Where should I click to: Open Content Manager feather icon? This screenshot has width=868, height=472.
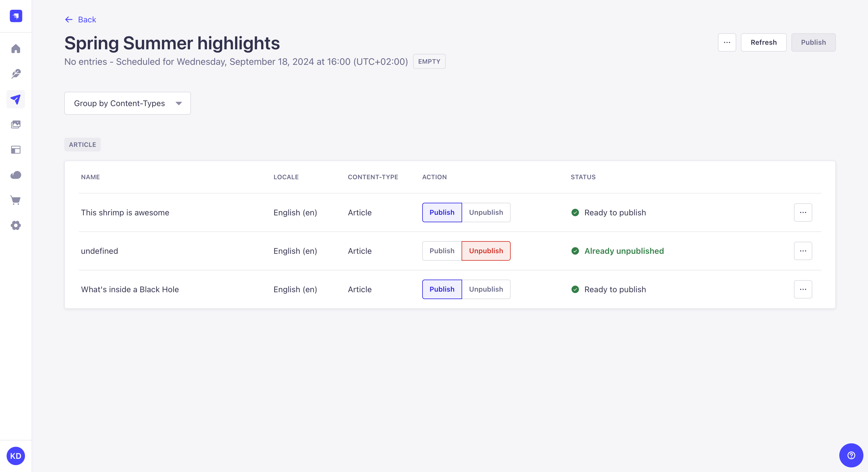click(x=16, y=74)
